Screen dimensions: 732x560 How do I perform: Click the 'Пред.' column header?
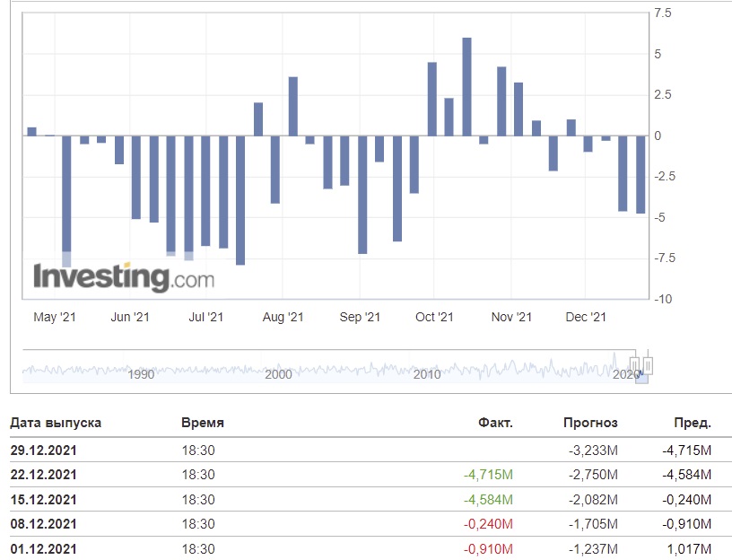[x=692, y=422]
